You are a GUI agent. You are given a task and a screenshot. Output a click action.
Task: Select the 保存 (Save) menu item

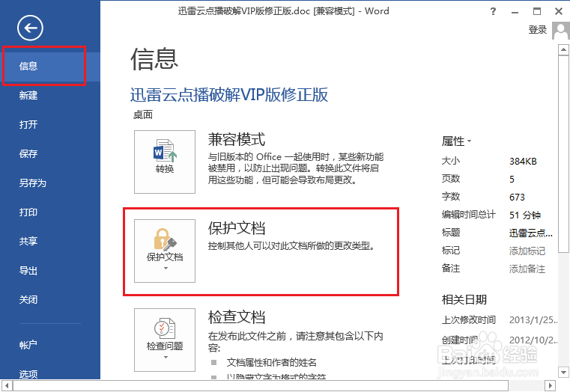click(x=50, y=153)
